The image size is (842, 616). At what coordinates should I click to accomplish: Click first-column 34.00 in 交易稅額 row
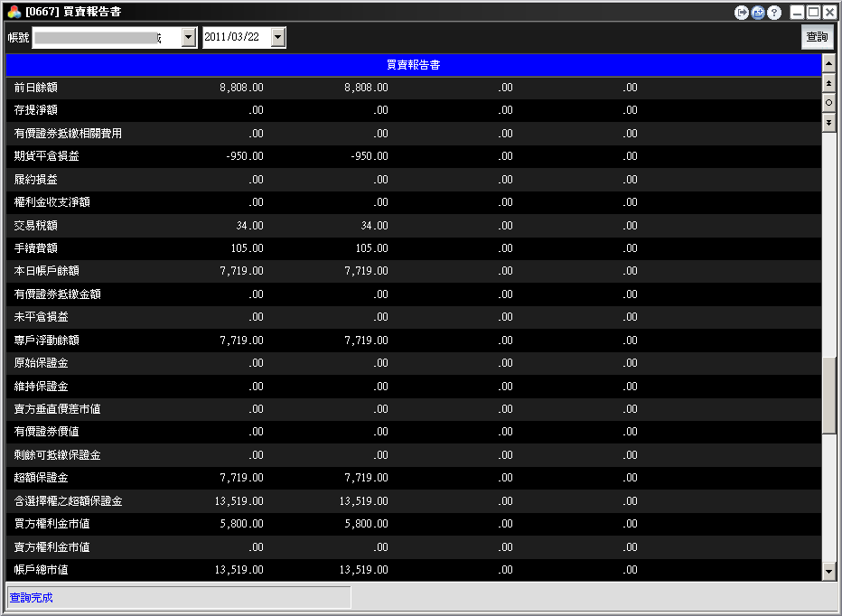[x=250, y=226]
